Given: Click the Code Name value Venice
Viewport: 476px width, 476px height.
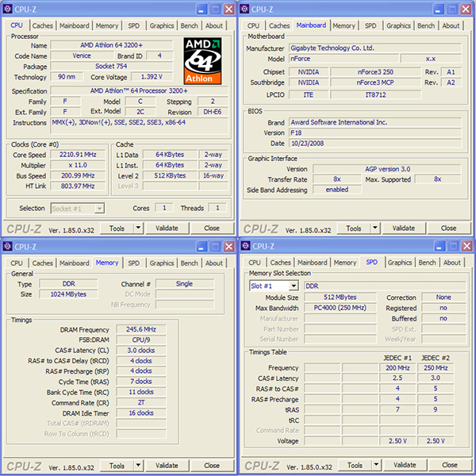Looking at the screenshot, I should click(82, 56).
